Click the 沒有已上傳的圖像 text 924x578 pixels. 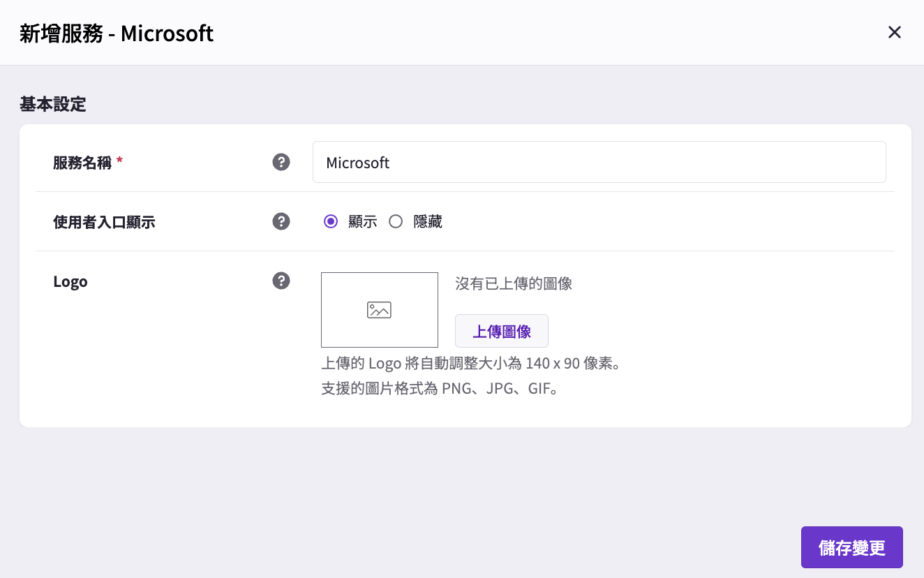click(x=514, y=283)
